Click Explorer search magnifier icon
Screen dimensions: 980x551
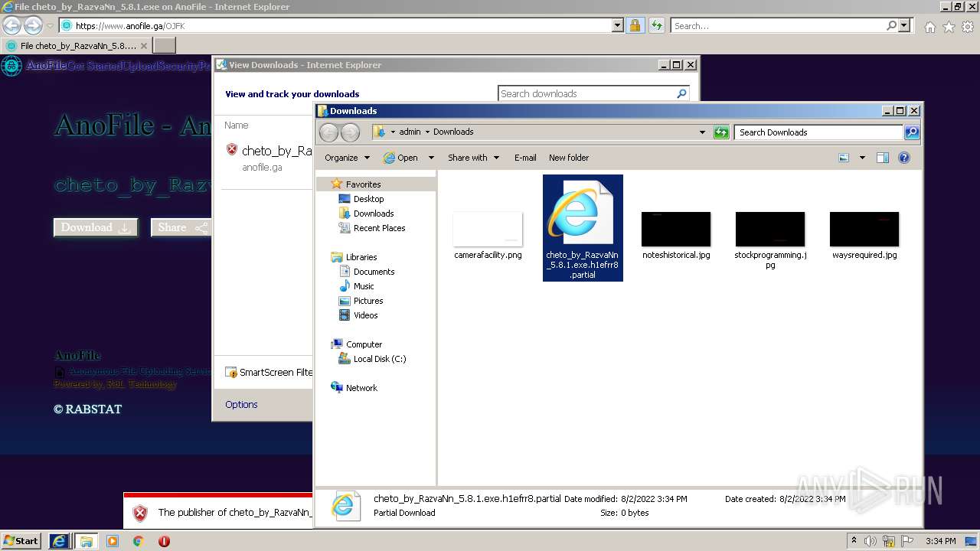coord(912,132)
